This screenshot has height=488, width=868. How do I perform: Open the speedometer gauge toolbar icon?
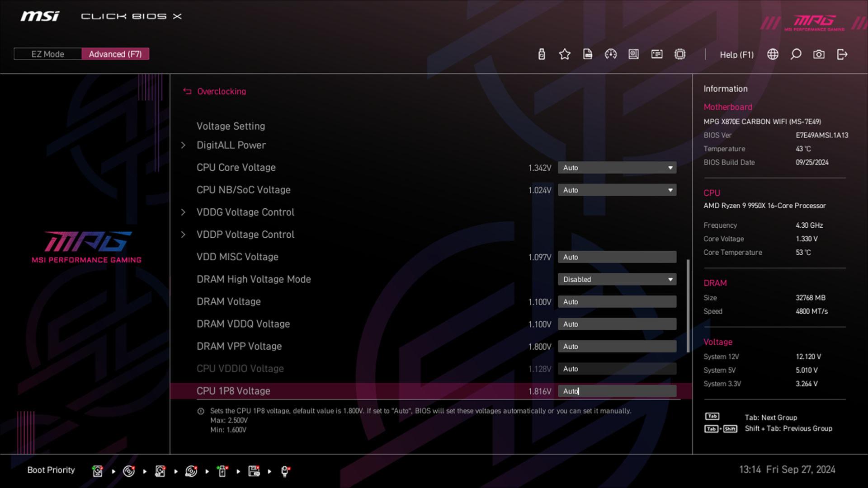coord(611,54)
